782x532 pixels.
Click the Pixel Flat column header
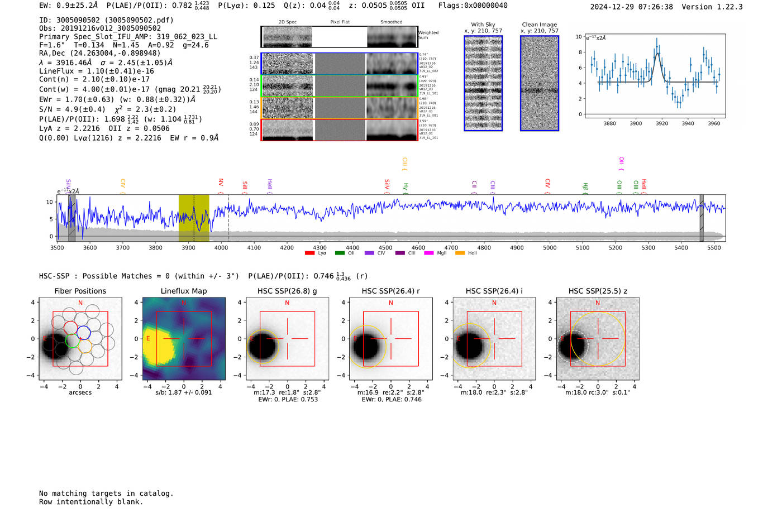[x=340, y=22]
